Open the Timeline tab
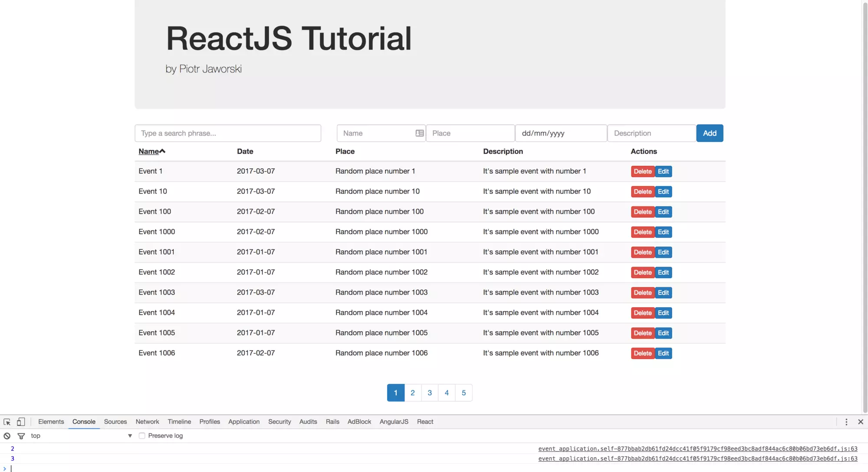868x472 pixels. 179,422
